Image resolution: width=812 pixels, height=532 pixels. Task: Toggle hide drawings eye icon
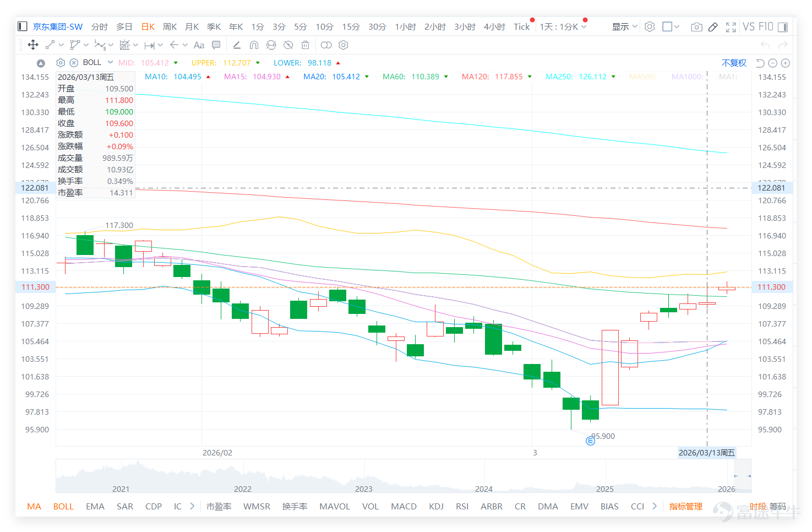(288, 45)
